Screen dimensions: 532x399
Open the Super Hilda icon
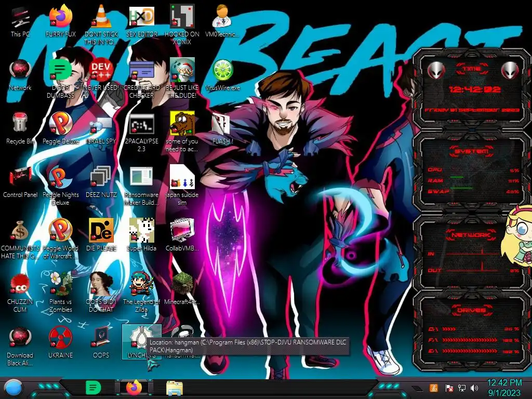coord(141,235)
